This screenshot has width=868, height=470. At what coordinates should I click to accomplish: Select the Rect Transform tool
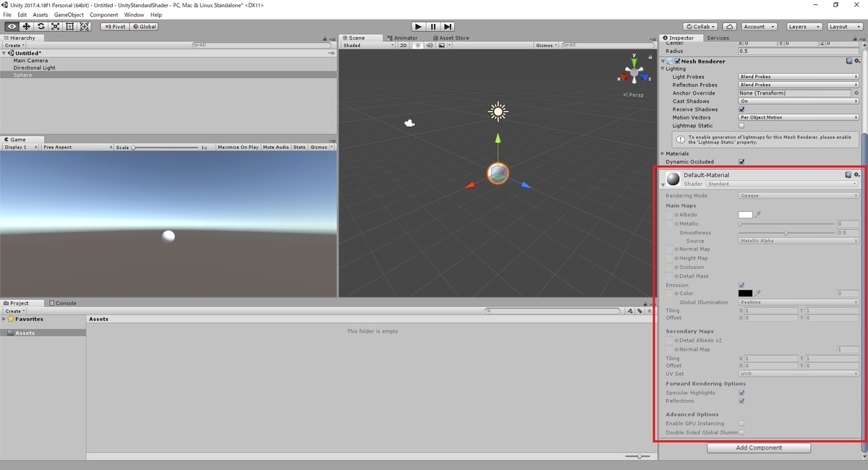click(69, 26)
